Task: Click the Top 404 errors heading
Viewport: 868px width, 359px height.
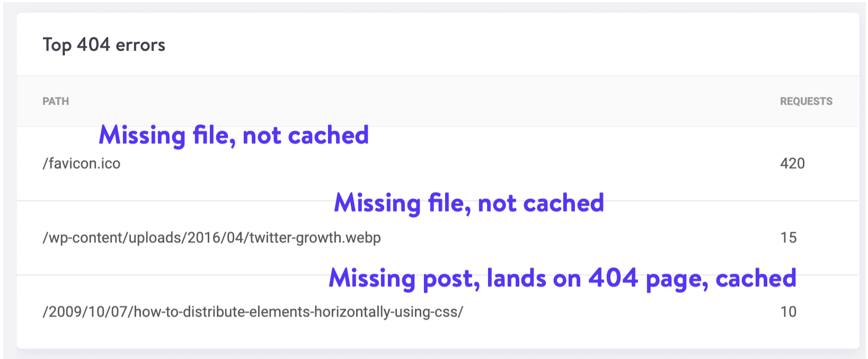Action: point(104,45)
